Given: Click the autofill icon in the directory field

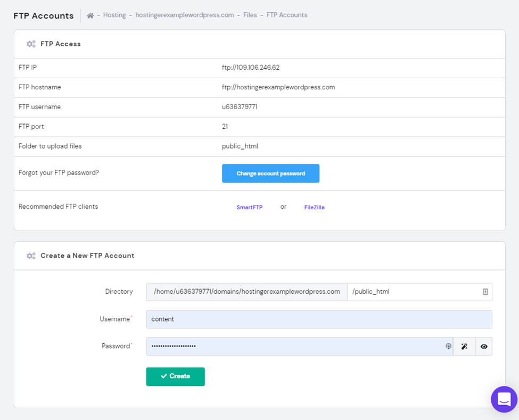Looking at the screenshot, I should (x=485, y=292).
